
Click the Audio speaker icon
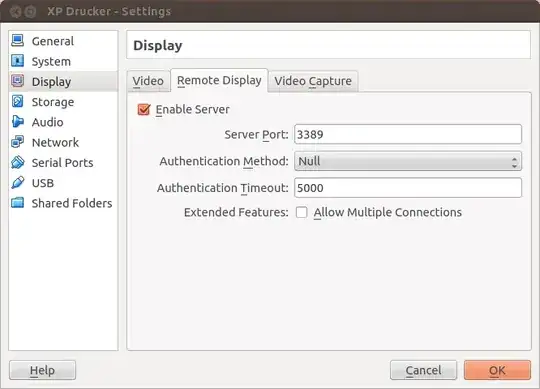coord(18,122)
